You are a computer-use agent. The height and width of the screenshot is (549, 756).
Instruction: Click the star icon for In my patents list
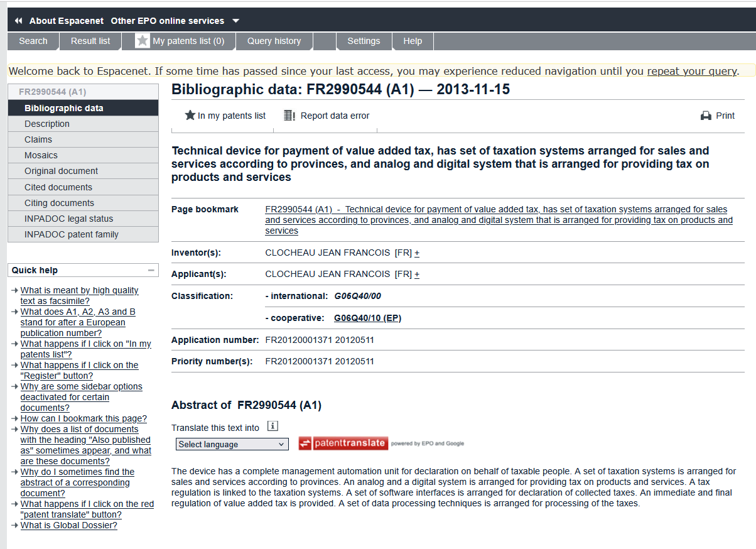click(190, 116)
